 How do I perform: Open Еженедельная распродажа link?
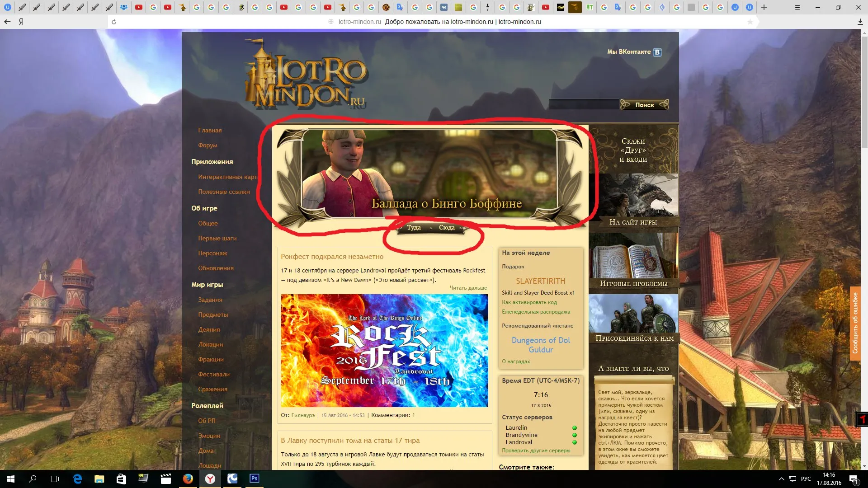(536, 312)
